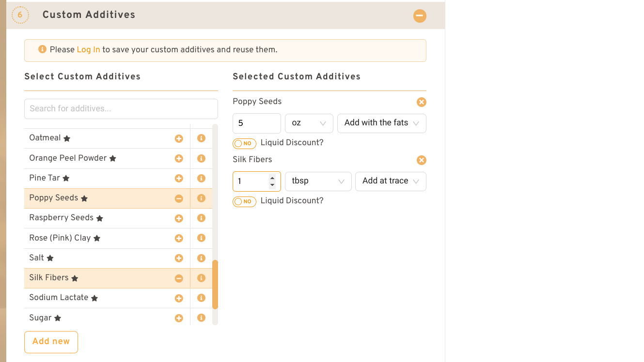View Sodium Lactate info icon
Viewport: 644px width, 362px height.
(x=202, y=298)
